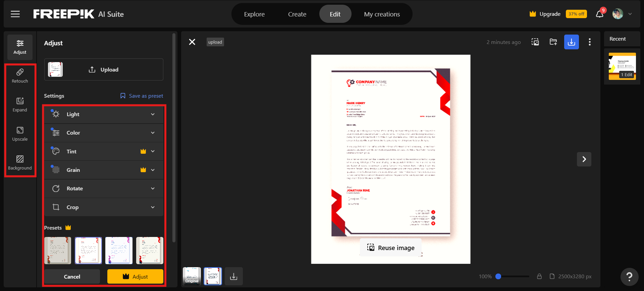
Task: Open the three-dot more options menu
Action: [x=590, y=42]
